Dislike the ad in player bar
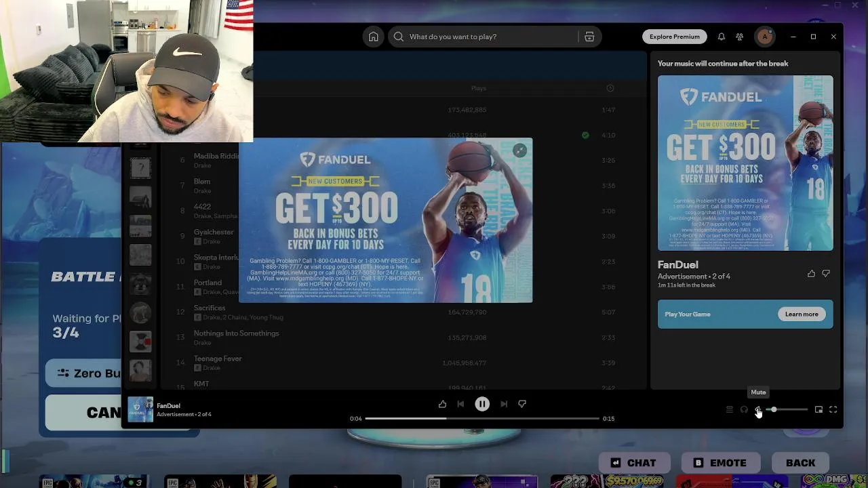Screen dimensions: 868x488 coord(522,404)
